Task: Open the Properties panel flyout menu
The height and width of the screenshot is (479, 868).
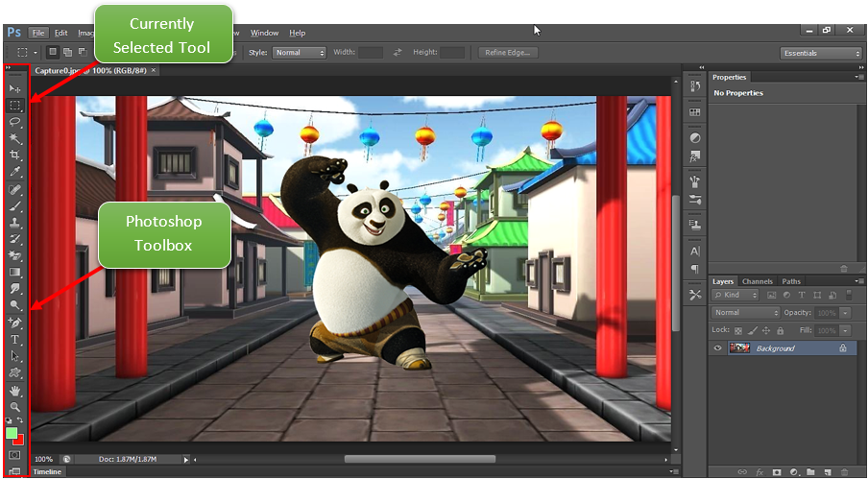Action: click(858, 77)
